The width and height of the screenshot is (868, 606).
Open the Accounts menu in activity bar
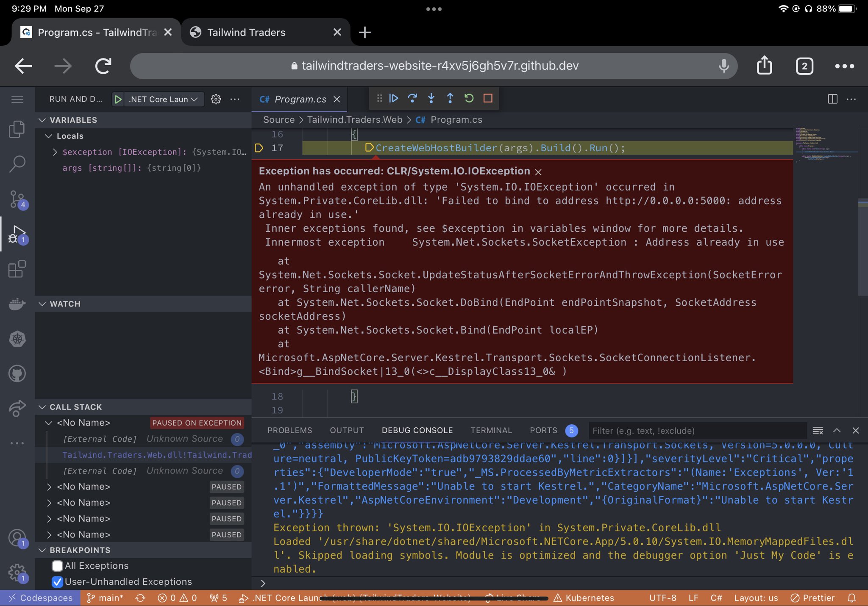pyautogui.click(x=17, y=538)
